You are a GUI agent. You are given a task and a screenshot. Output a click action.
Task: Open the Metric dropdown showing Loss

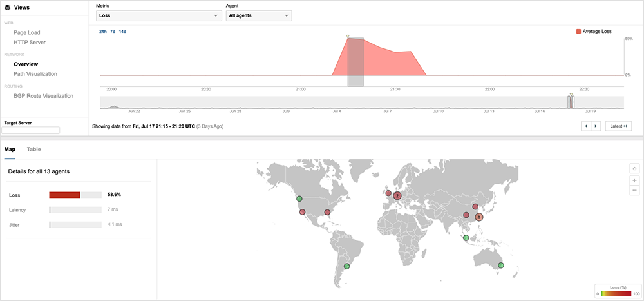158,15
